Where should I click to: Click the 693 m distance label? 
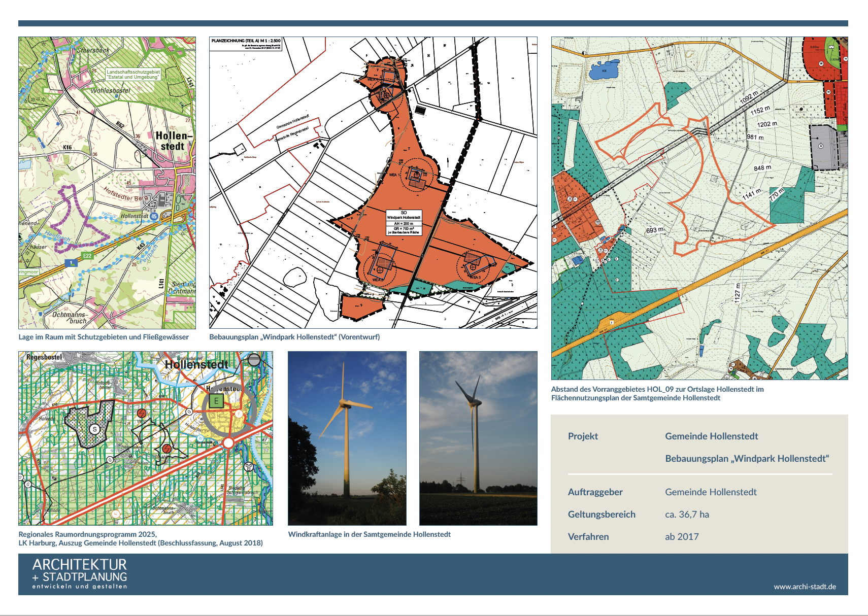pos(654,230)
